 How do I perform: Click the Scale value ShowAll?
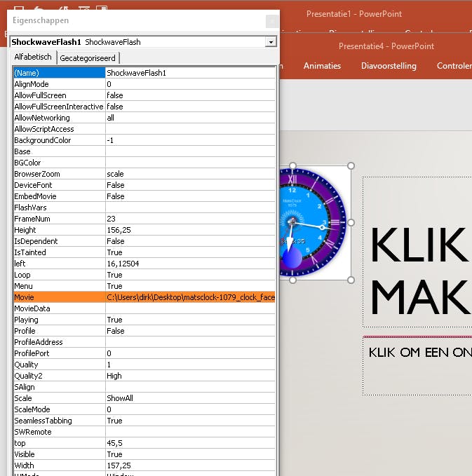click(190, 399)
